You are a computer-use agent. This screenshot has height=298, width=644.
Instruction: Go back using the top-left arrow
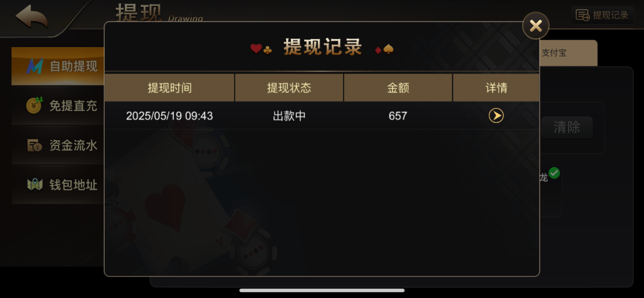pos(31,16)
